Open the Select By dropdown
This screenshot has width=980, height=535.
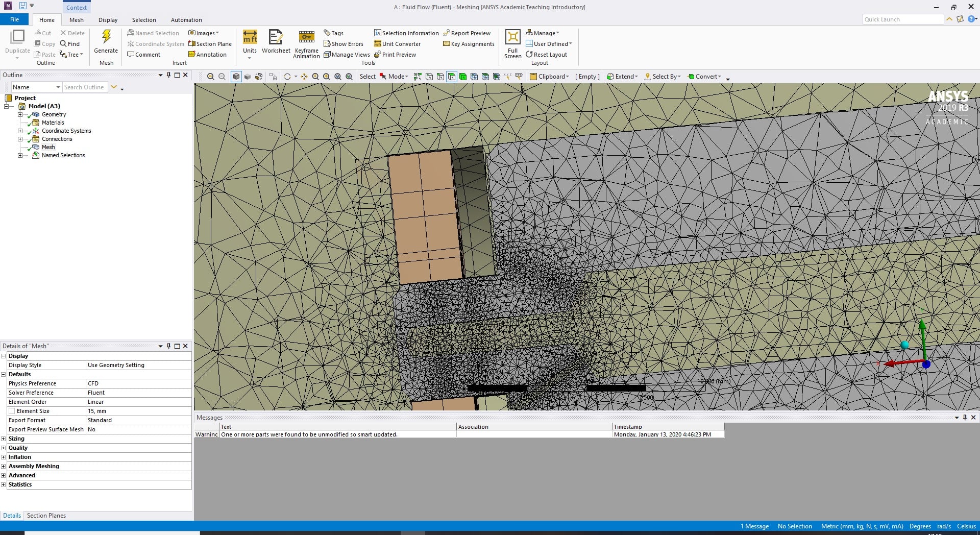[663, 77]
